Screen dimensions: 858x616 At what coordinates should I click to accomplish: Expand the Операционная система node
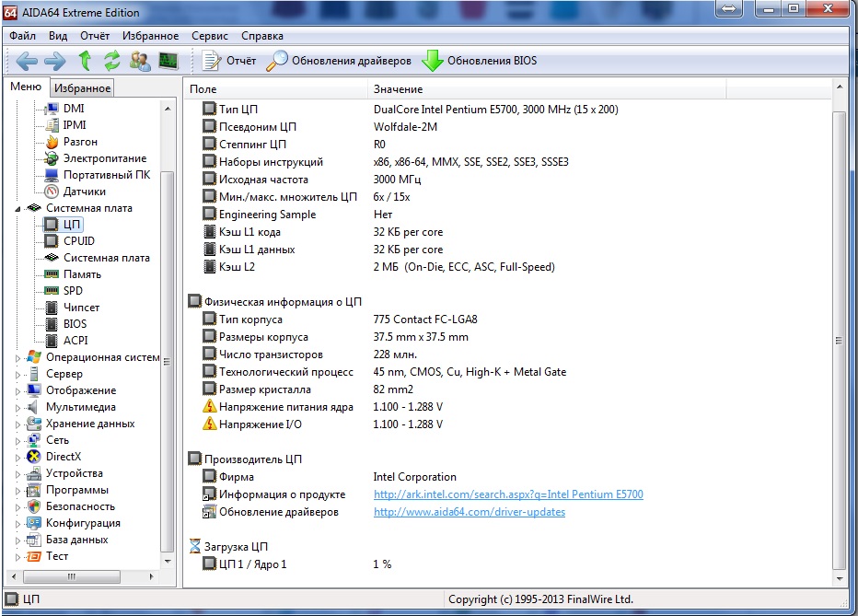click(x=17, y=358)
